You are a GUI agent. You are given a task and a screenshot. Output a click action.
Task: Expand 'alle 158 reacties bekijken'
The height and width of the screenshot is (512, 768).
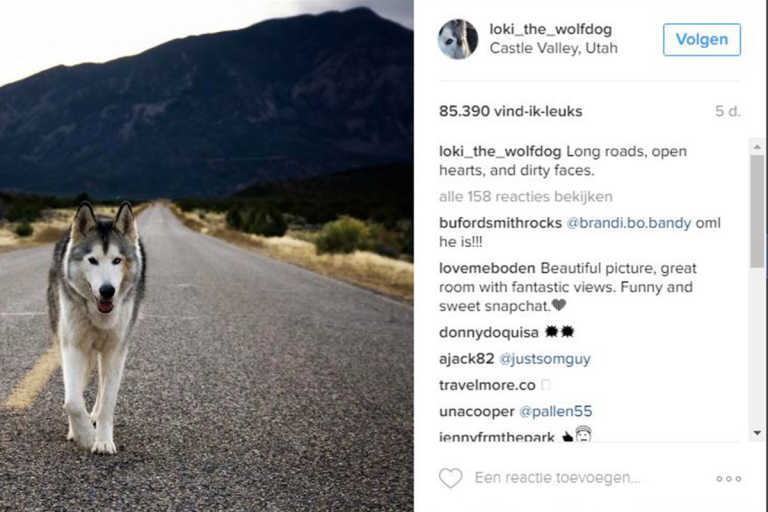[526, 196]
